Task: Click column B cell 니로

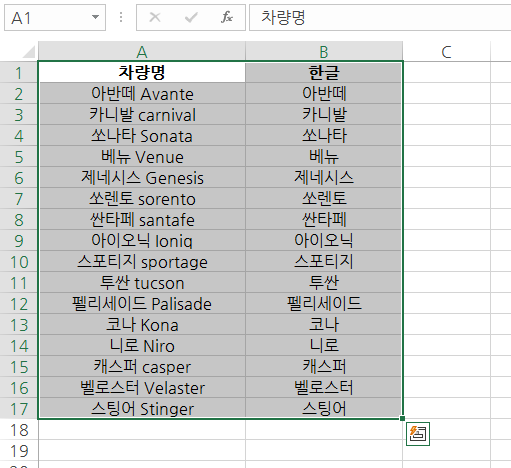Action: (x=324, y=345)
